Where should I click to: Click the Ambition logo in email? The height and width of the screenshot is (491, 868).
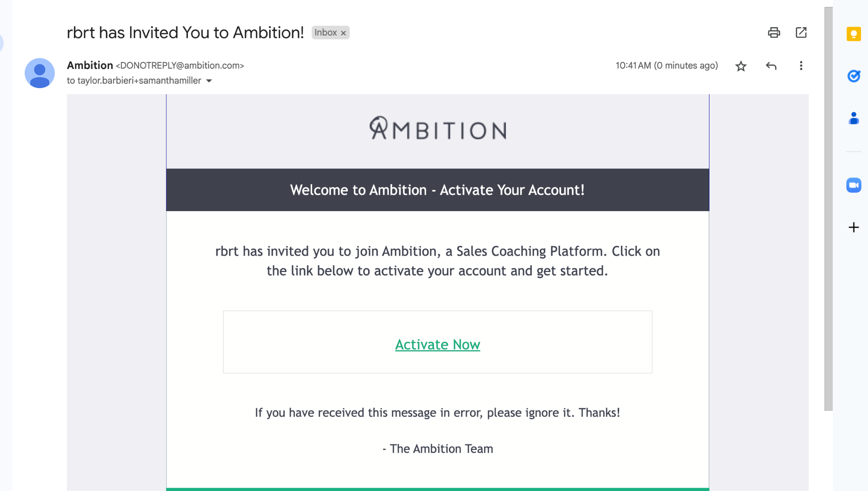[x=437, y=129]
